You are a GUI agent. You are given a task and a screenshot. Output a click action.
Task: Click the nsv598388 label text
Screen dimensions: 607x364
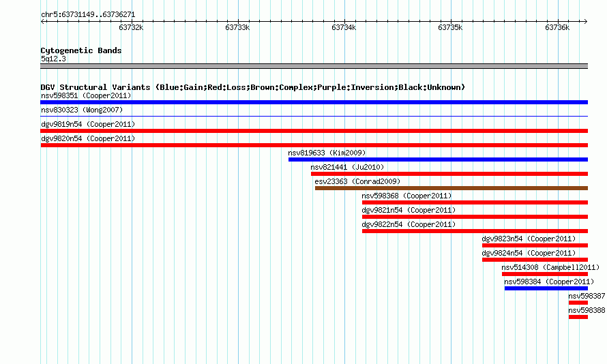click(587, 310)
